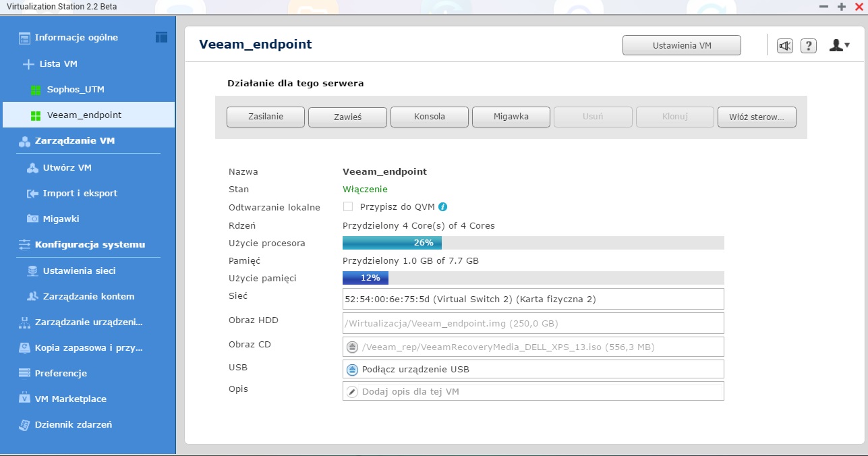Click the eject icon in Obraz CD field
This screenshot has width=868, height=456.
coord(352,347)
